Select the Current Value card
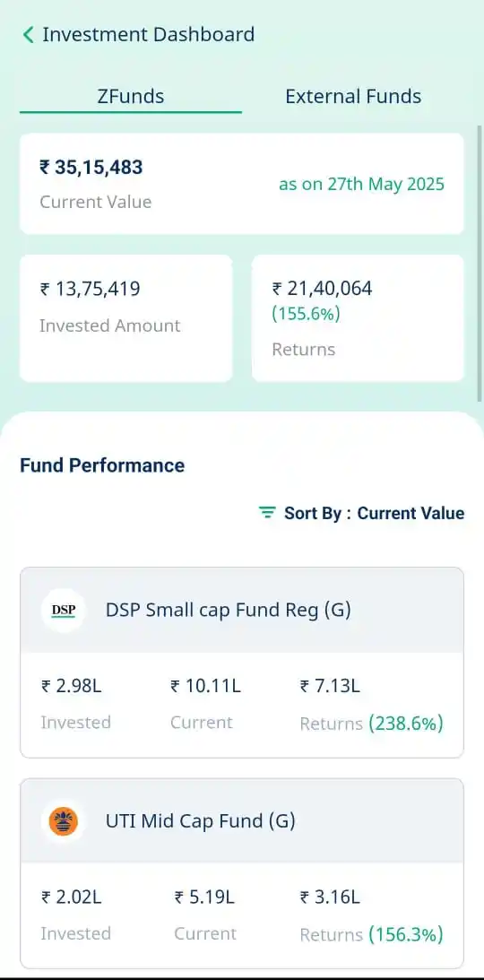 [x=242, y=184]
